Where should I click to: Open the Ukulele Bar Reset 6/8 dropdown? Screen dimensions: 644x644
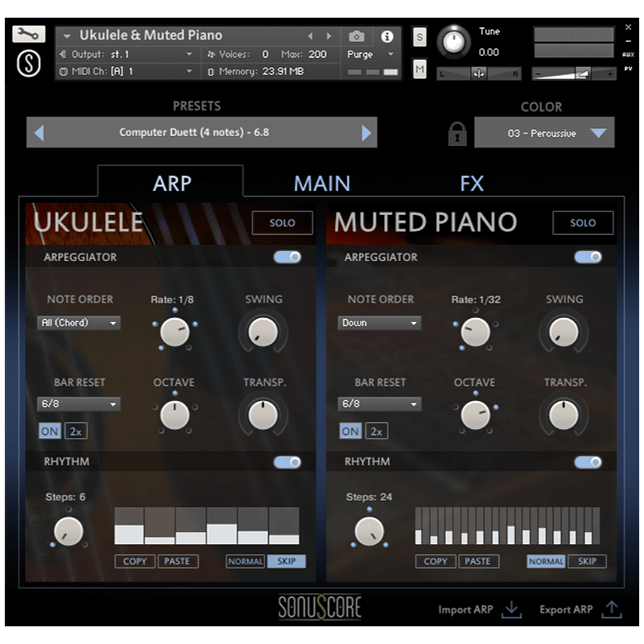click(x=78, y=404)
